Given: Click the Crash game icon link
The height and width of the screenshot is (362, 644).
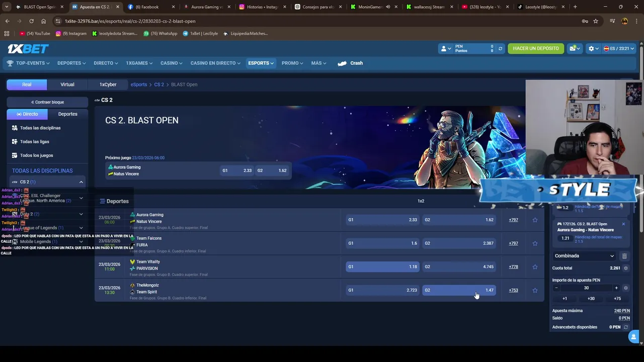Looking at the screenshot, I should pyautogui.click(x=350, y=63).
